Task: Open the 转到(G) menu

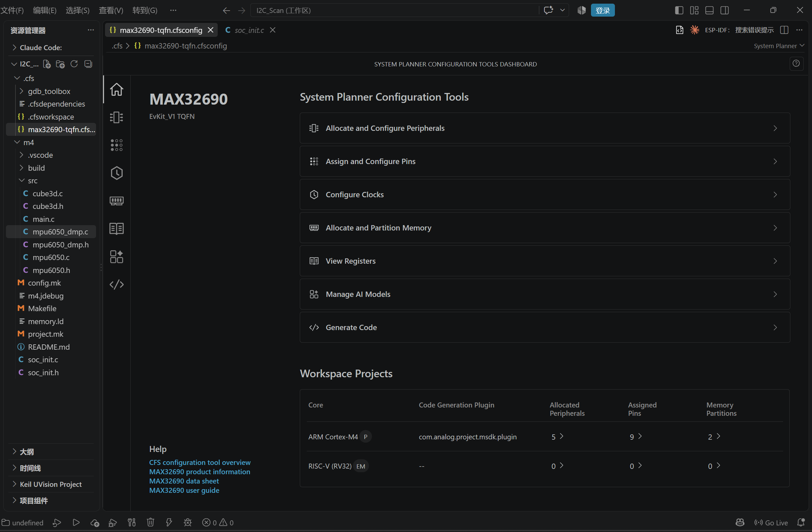Action: (145, 10)
